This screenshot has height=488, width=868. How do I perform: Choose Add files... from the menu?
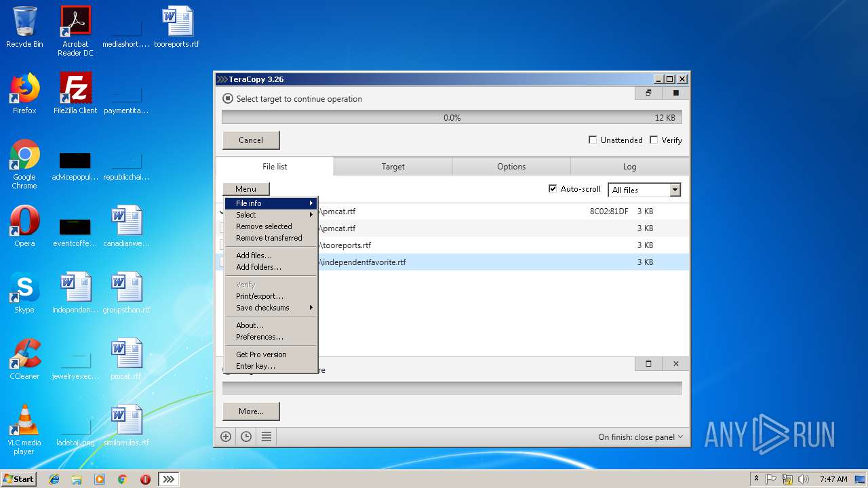point(271,256)
